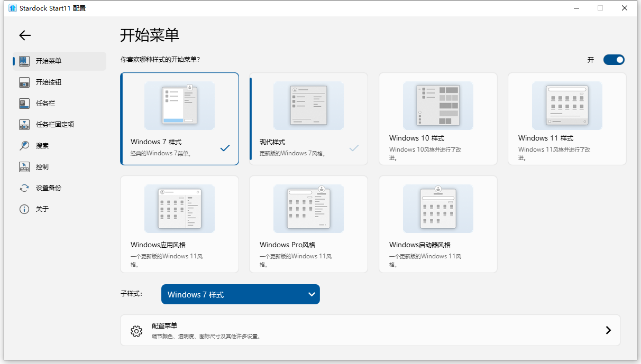Click the gear icon beside 配置菜单

pyautogui.click(x=136, y=330)
